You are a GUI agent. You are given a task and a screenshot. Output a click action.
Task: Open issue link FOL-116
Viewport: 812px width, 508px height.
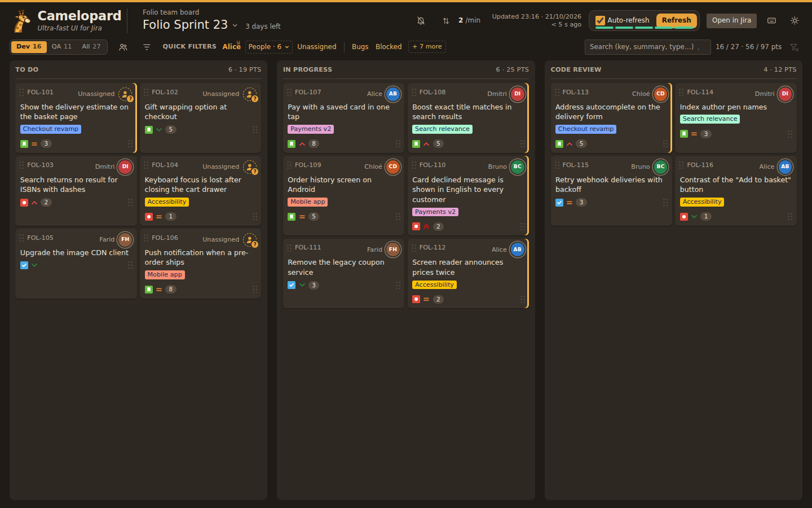point(700,165)
